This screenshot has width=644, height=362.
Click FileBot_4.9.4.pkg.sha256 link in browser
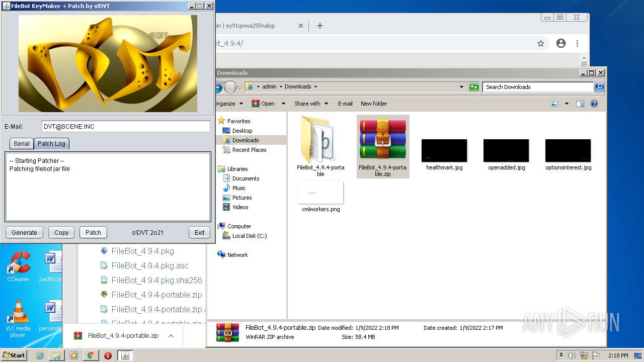click(156, 280)
